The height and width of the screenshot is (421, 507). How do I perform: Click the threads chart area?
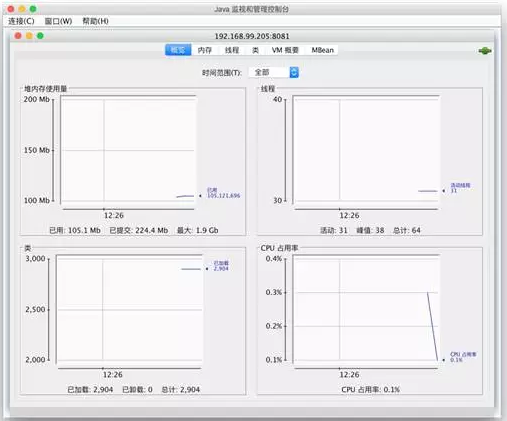(x=366, y=149)
